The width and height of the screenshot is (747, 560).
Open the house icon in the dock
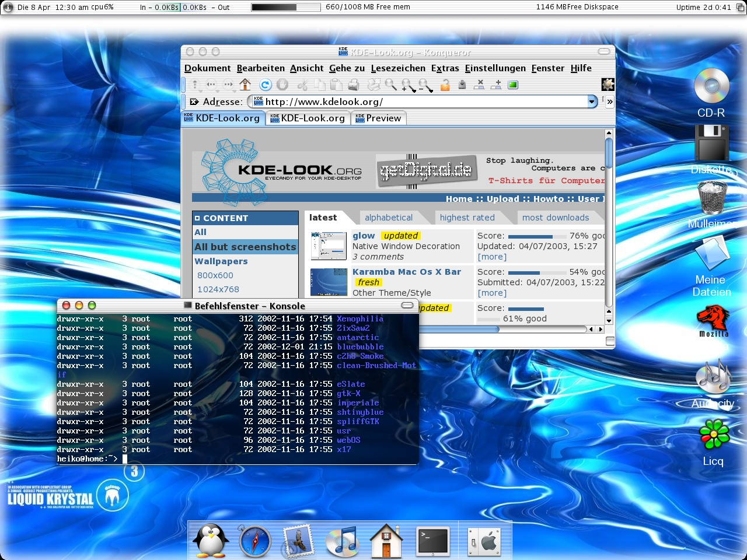pos(386,541)
